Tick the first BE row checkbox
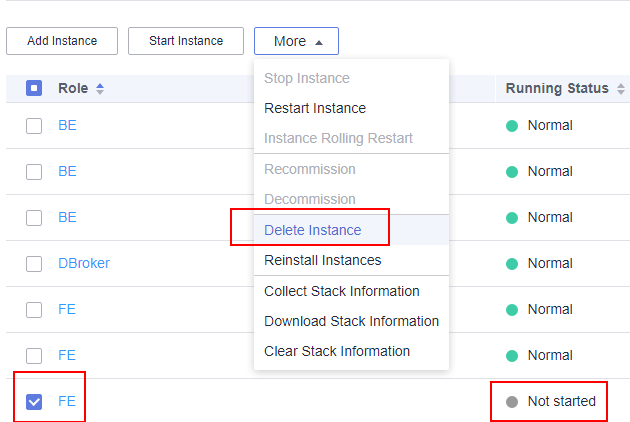This screenshot has height=422, width=630. (x=34, y=126)
